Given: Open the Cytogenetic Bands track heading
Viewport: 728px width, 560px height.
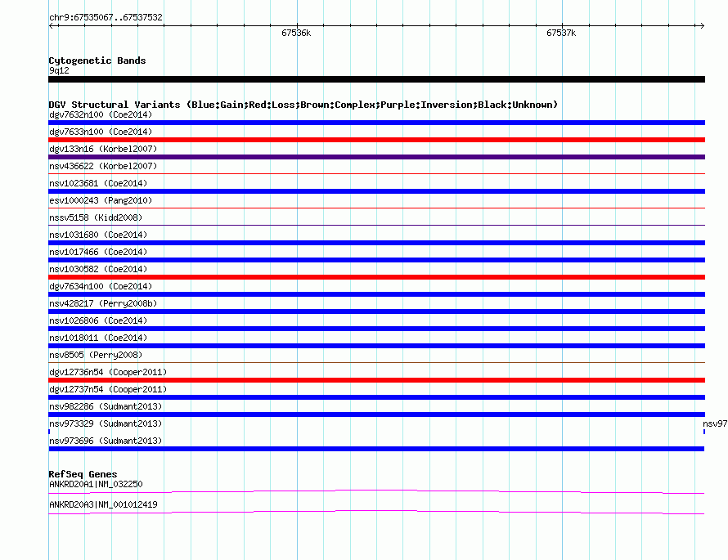Looking at the screenshot, I should [x=97, y=60].
